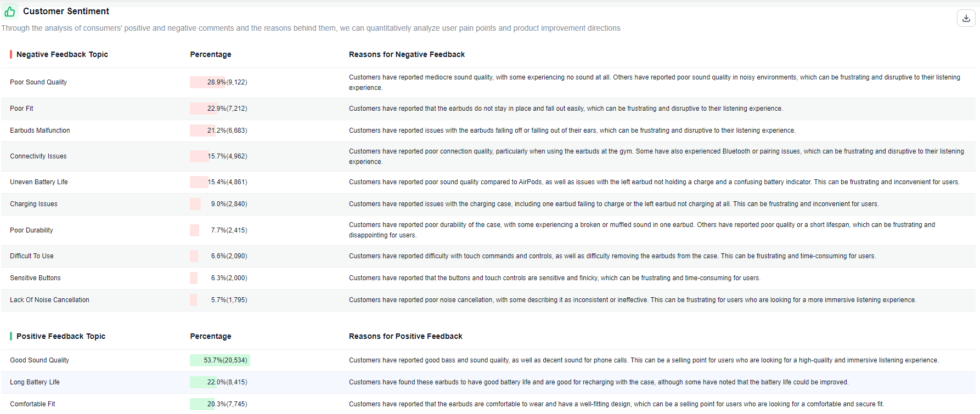Click the reason about good bass and sound

[644, 360]
